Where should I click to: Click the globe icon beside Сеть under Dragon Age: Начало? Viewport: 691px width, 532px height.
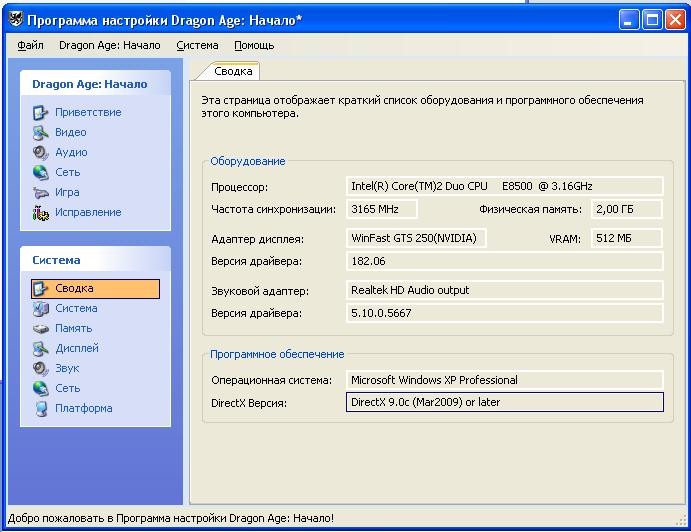(x=41, y=172)
